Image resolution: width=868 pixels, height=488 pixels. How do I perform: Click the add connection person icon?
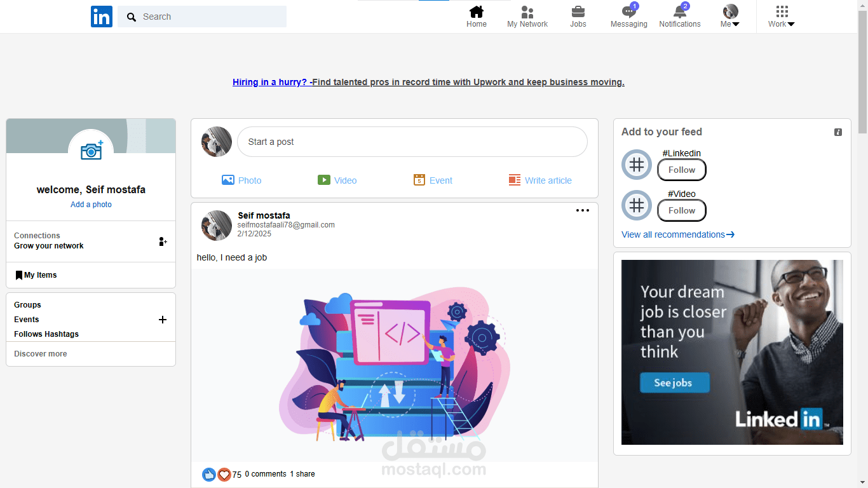[163, 241]
